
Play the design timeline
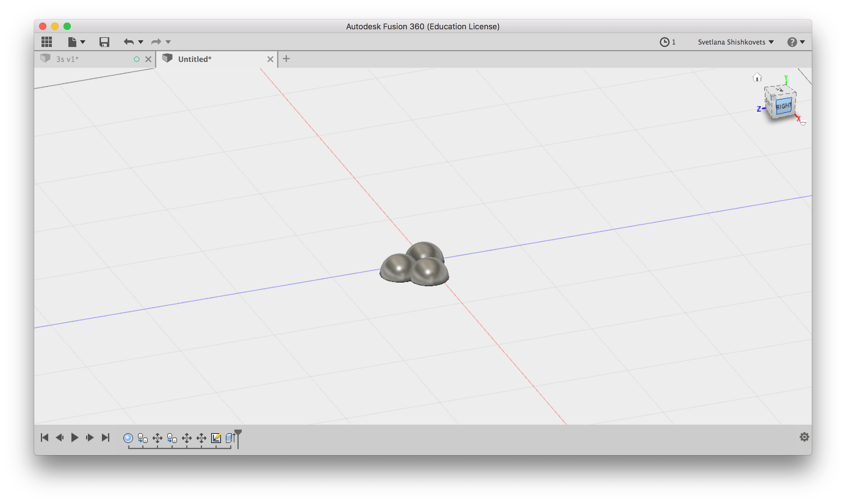(75, 437)
